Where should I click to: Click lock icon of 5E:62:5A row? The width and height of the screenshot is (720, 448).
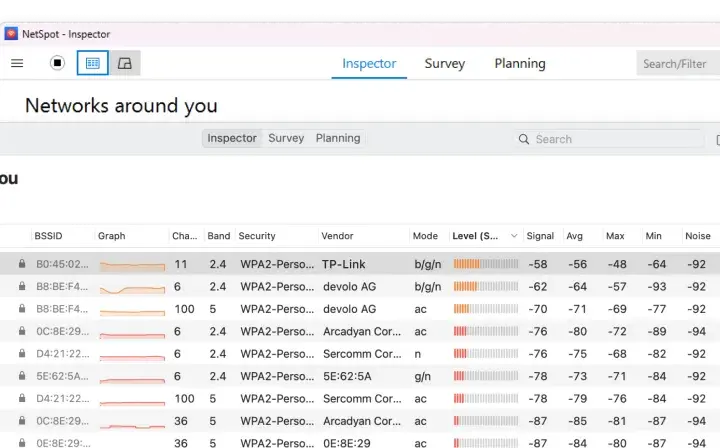[22, 375]
